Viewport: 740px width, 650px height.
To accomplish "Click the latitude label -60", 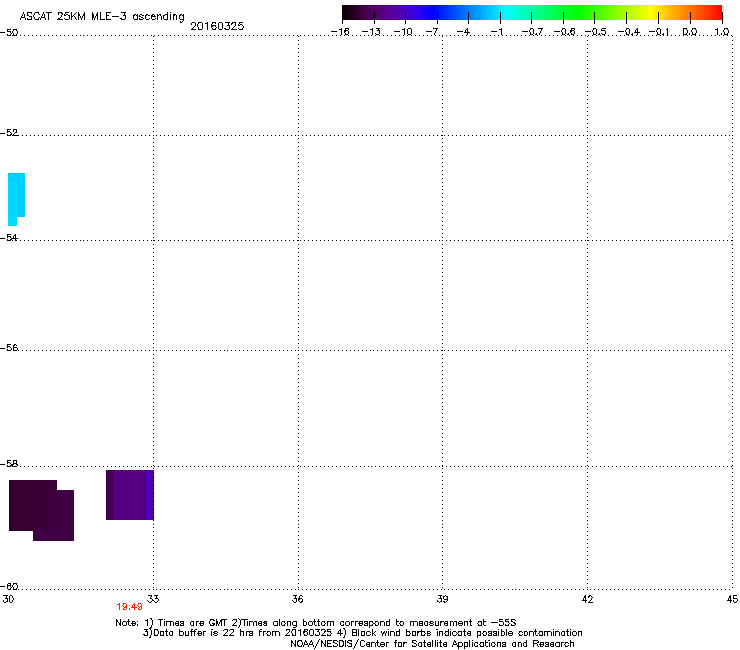I will click(9, 586).
